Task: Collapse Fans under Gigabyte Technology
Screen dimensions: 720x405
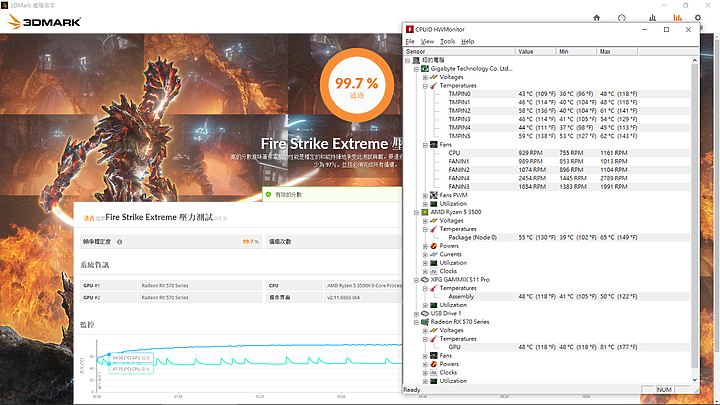Action: 425,145
